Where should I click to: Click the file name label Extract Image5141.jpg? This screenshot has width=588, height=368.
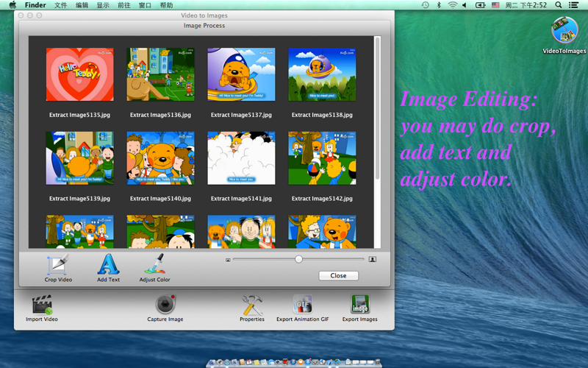click(x=241, y=199)
